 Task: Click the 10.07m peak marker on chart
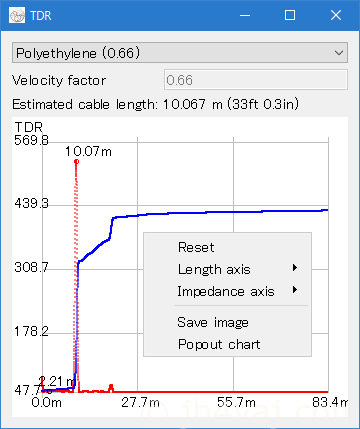pos(76,162)
